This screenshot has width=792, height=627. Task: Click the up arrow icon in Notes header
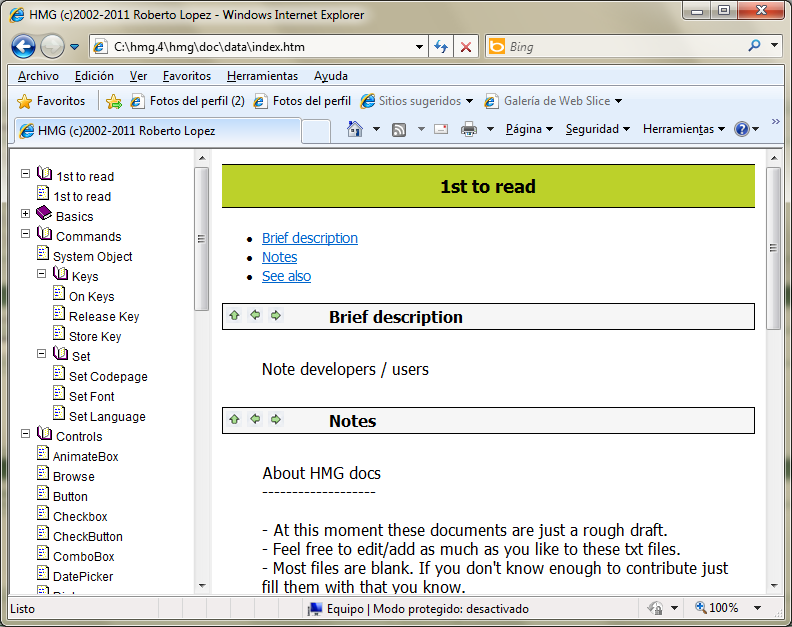(234, 419)
